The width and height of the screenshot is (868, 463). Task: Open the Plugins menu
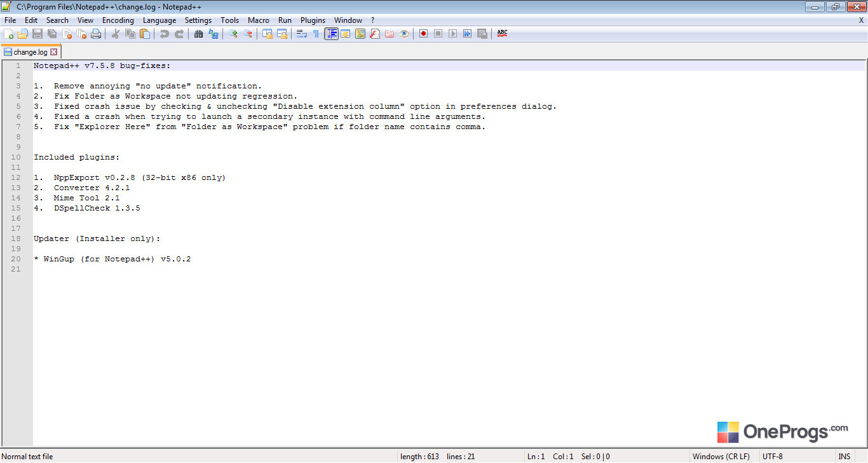click(x=313, y=20)
